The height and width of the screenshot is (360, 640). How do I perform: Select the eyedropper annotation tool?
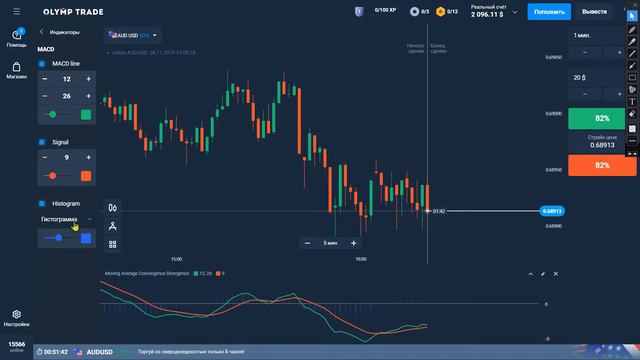point(632,42)
